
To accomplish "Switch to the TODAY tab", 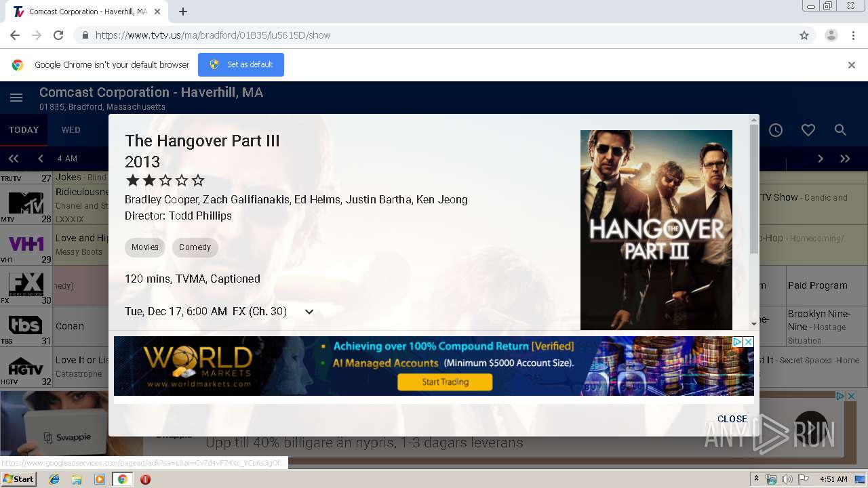I will tap(24, 130).
